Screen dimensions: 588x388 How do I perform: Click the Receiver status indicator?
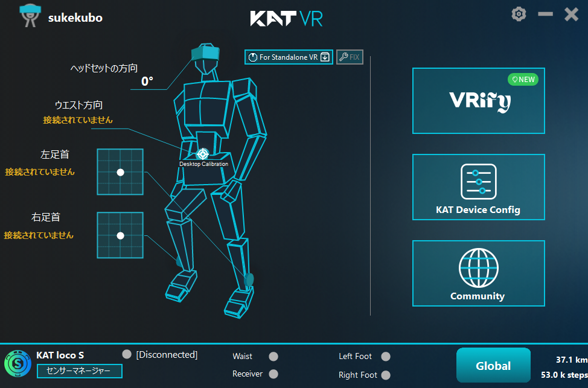pyautogui.click(x=273, y=374)
